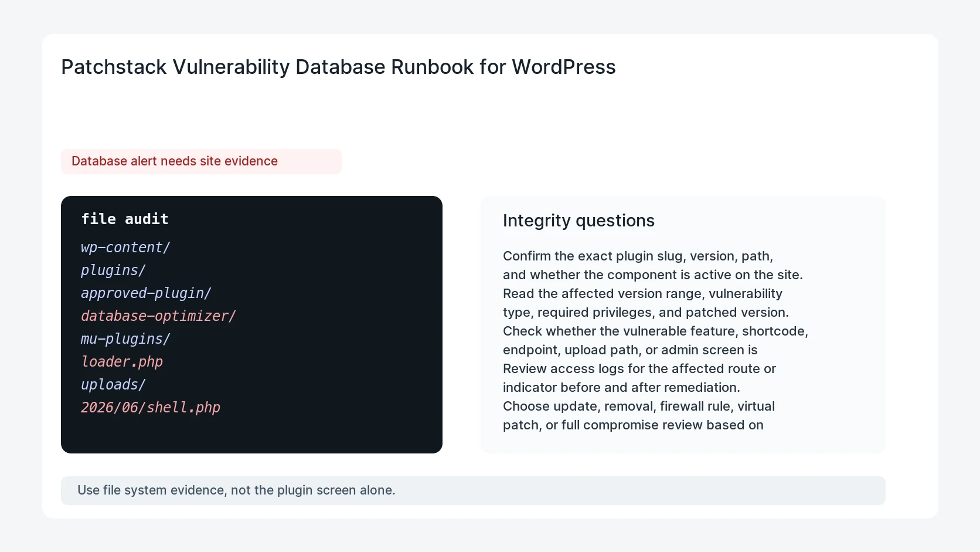Click 'Read the affected version range, vulnerability' line
This screenshot has width=980, height=552.
[x=642, y=294]
